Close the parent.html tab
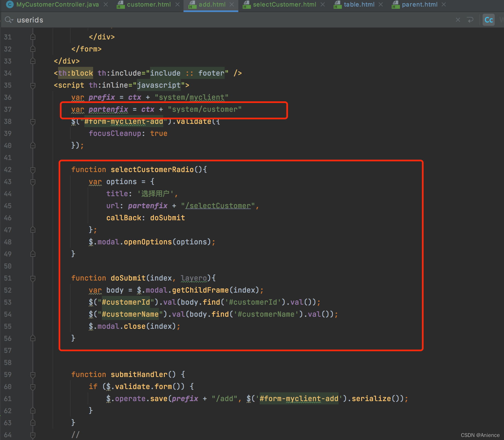This screenshot has width=504, height=440. (444, 5)
